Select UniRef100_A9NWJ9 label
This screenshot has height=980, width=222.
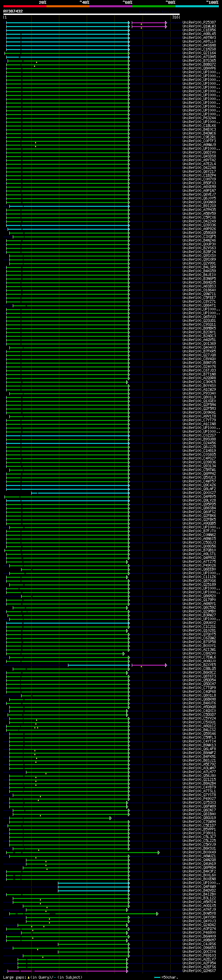pyautogui.click(x=199, y=145)
